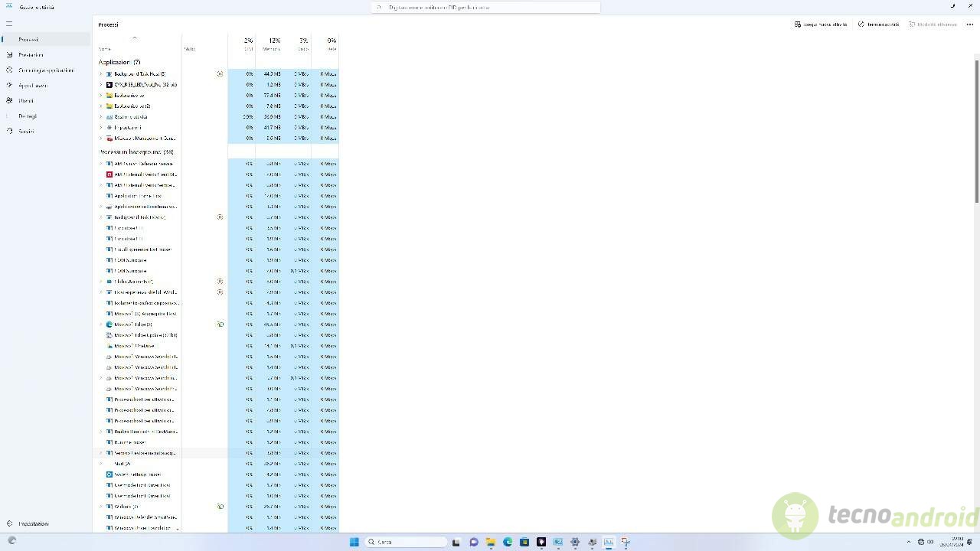Click the Modalità efficienza button
Image resolution: width=980 pixels, height=551 pixels.
[933, 24]
